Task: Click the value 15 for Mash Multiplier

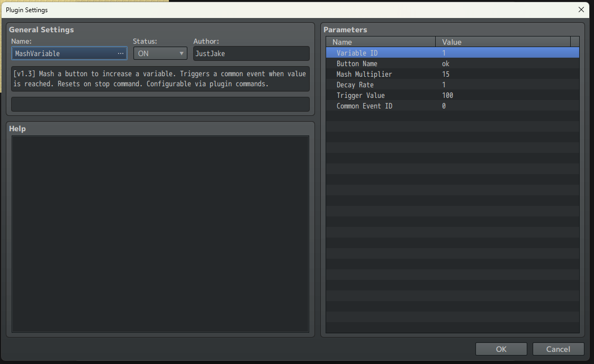Action: coord(446,74)
